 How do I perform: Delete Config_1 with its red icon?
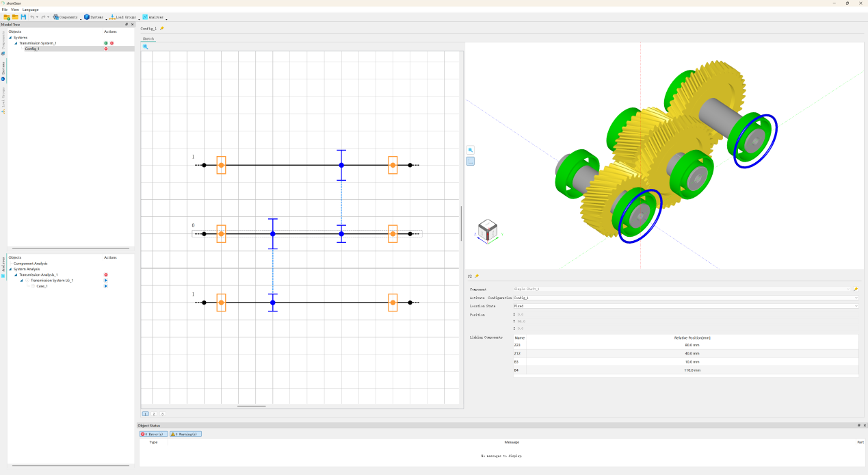(x=106, y=49)
